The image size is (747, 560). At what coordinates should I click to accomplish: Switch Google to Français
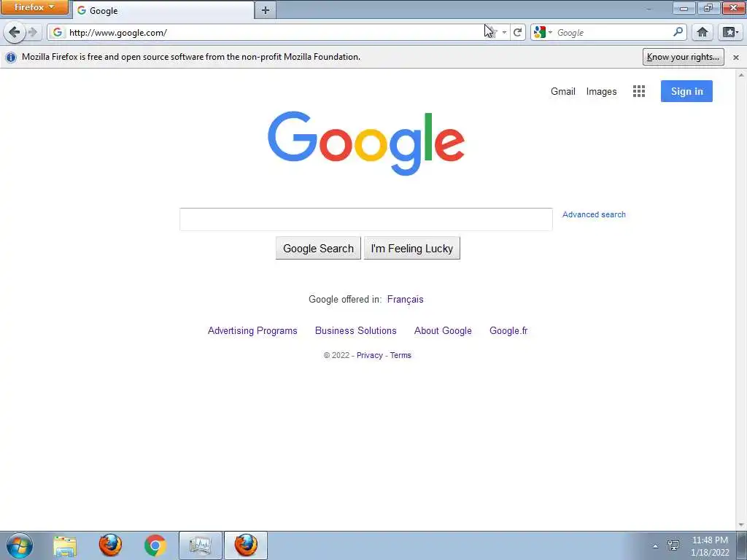[405, 299]
